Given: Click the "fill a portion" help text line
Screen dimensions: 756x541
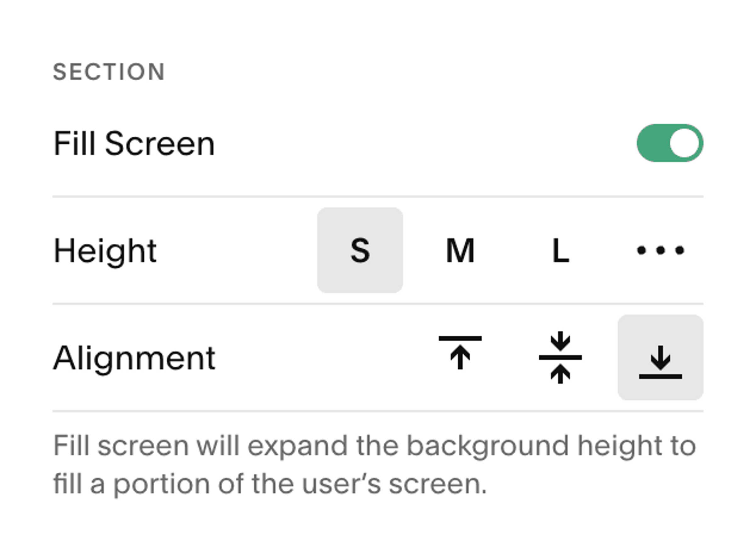Looking at the screenshot, I should click(x=270, y=485).
